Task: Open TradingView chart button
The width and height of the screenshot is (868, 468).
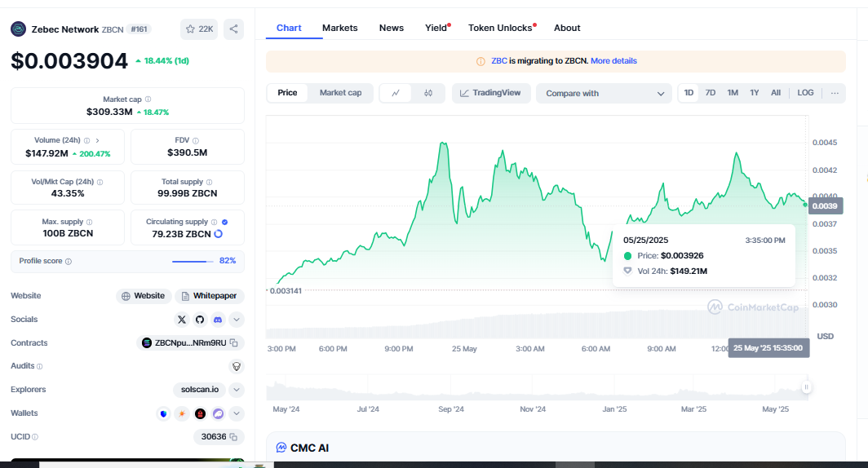Action: (x=491, y=93)
